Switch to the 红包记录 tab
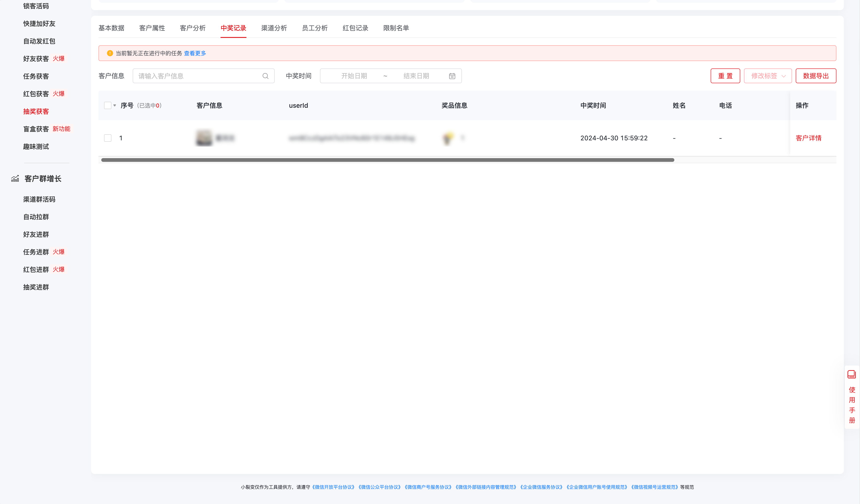Image resolution: width=860 pixels, height=504 pixels. click(355, 28)
